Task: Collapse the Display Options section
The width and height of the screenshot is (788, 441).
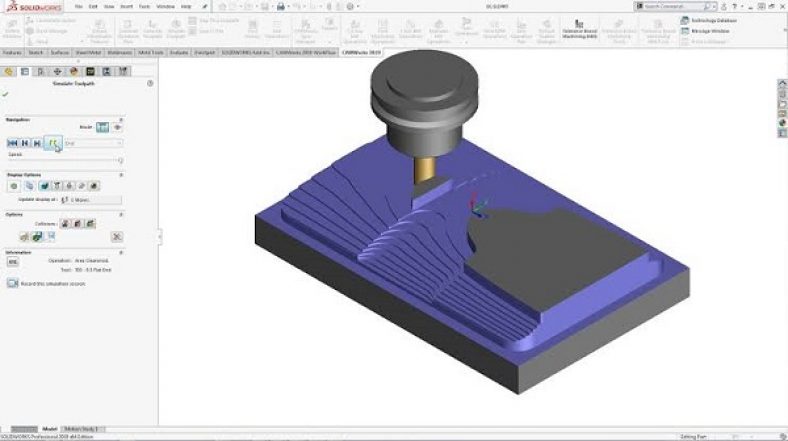Action: pos(121,174)
